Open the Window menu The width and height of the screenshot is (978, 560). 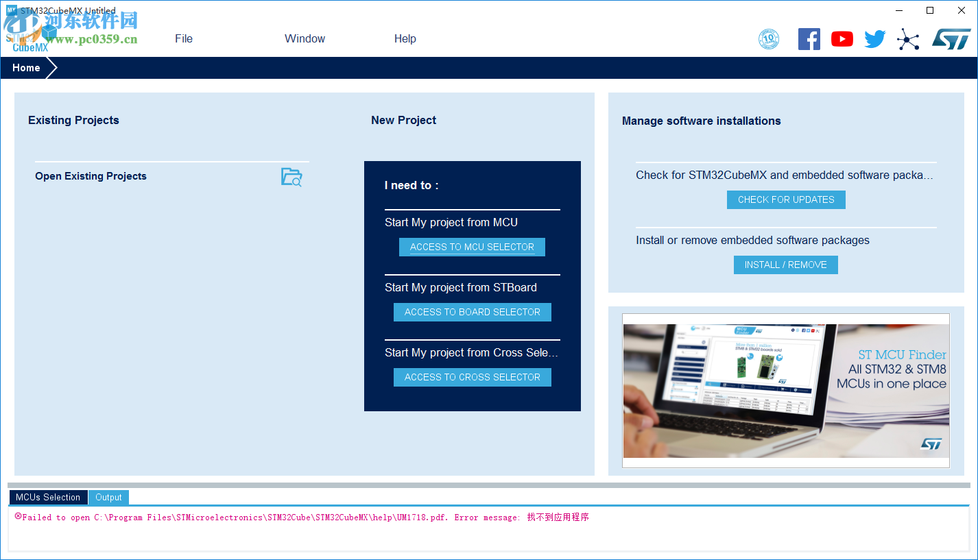(x=305, y=39)
